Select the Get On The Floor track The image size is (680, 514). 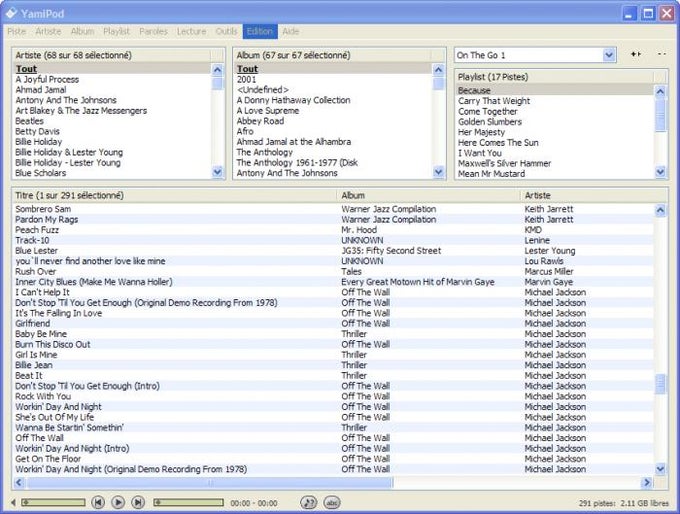(x=333, y=459)
